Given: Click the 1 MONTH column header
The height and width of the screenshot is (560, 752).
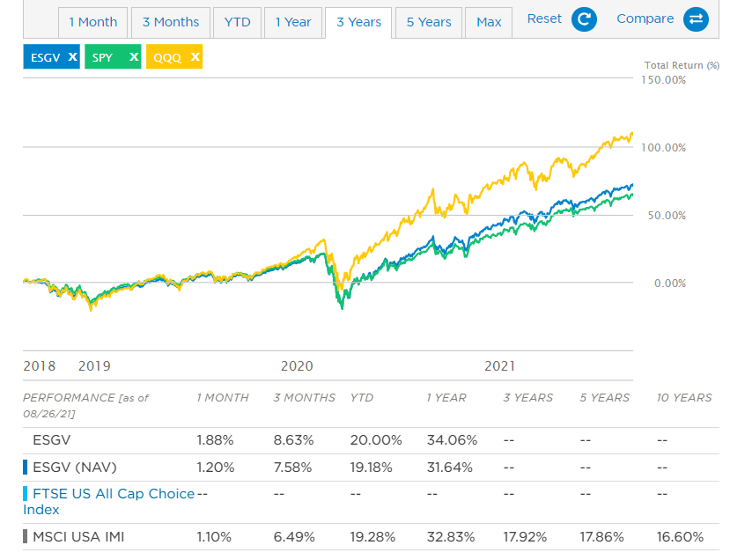Looking at the screenshot, I should 223,397.
